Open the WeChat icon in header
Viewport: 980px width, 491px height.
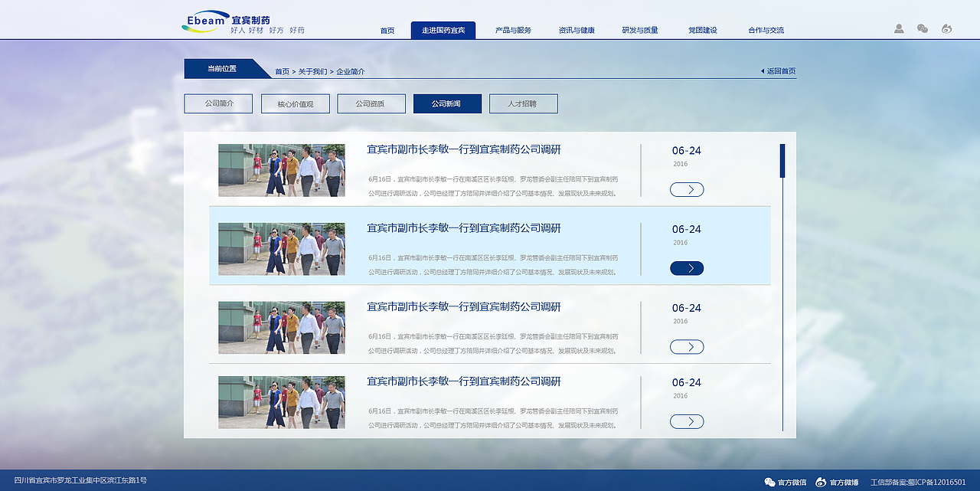pyautogui.click(x=923, y=29)
